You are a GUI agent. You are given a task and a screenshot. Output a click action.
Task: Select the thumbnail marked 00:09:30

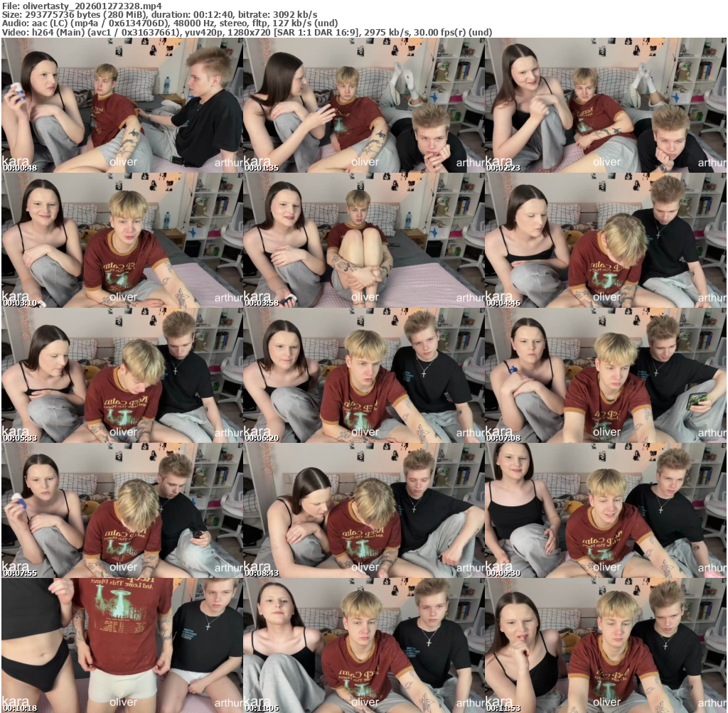click(606, 510)
